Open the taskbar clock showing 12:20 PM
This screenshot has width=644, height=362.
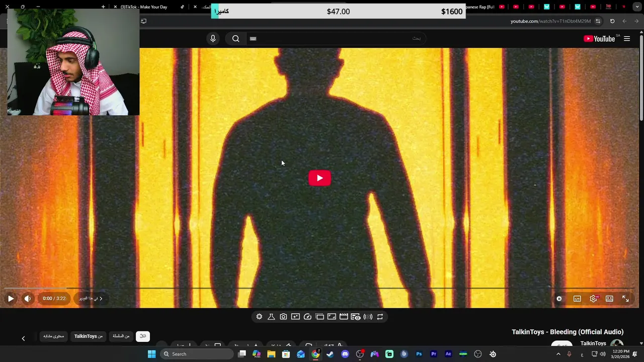coord(620,354)
